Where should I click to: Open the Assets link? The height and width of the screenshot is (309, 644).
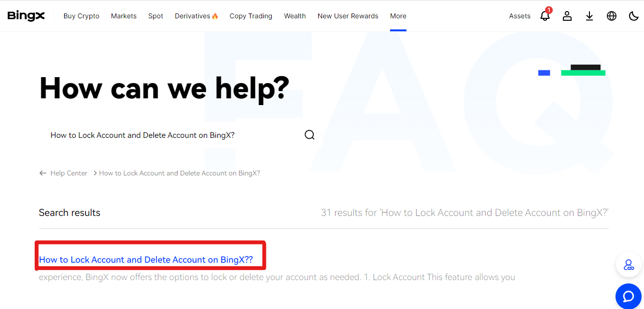tap(520, 16)
